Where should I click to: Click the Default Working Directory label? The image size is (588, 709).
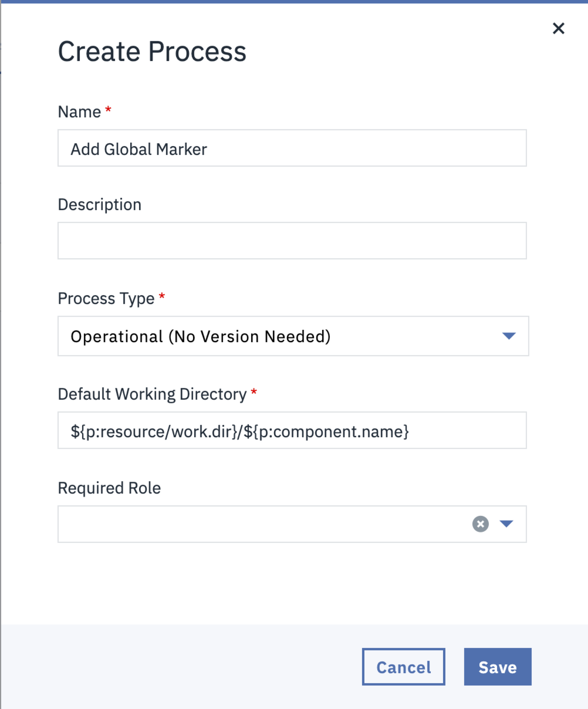click(x=152, y=394)
